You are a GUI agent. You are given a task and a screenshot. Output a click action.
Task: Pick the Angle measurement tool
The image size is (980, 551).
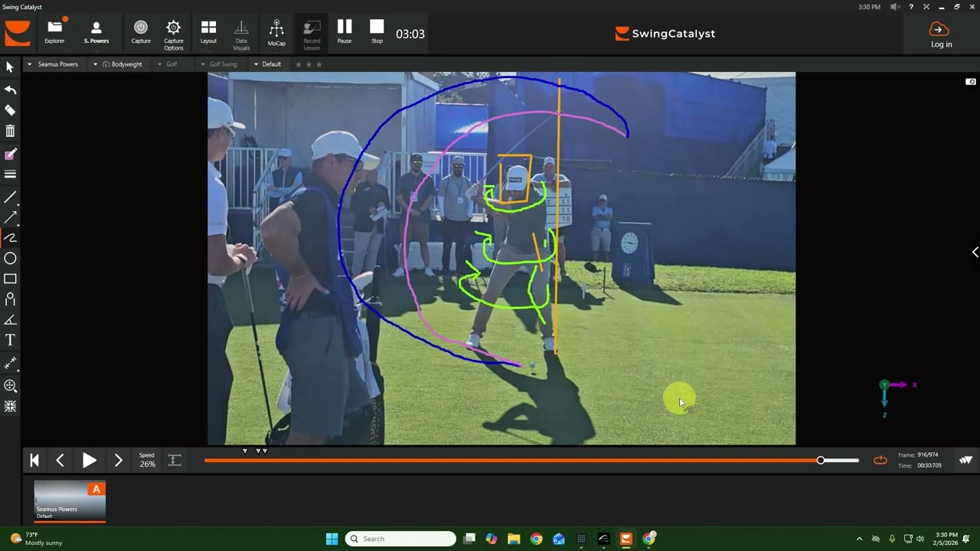coord(10,320)
